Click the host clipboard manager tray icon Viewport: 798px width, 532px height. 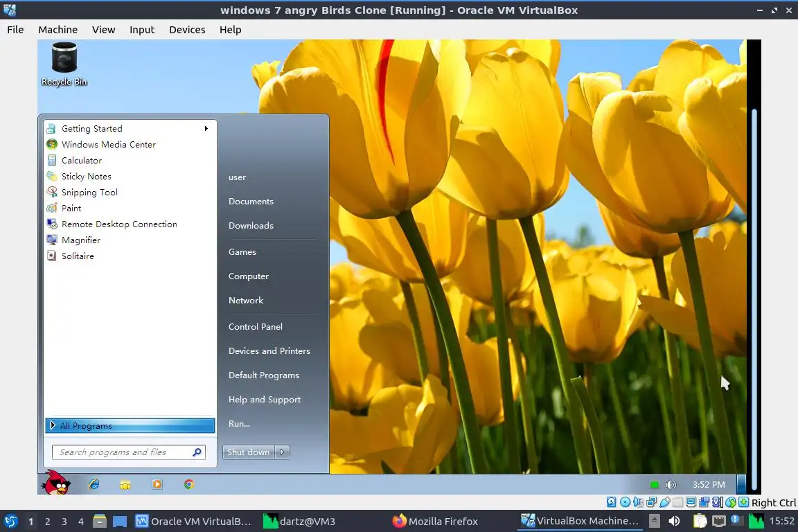700,521
